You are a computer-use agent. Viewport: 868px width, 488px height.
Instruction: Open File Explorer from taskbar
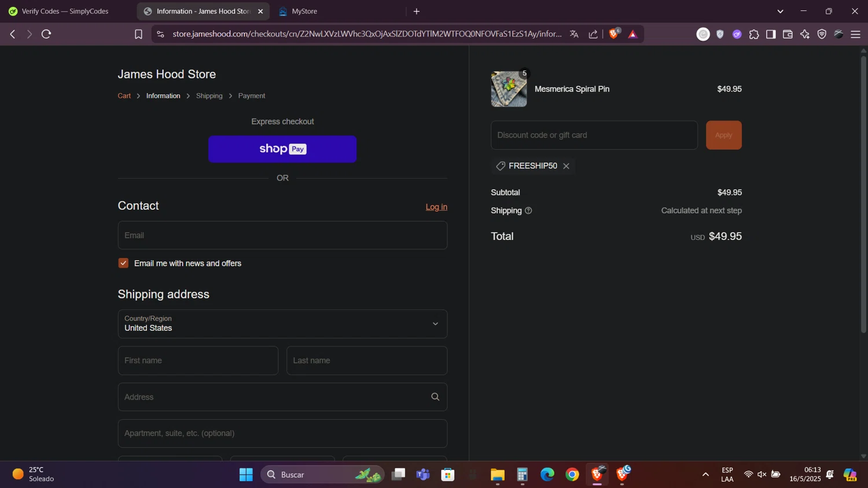(x=498, y=475)
